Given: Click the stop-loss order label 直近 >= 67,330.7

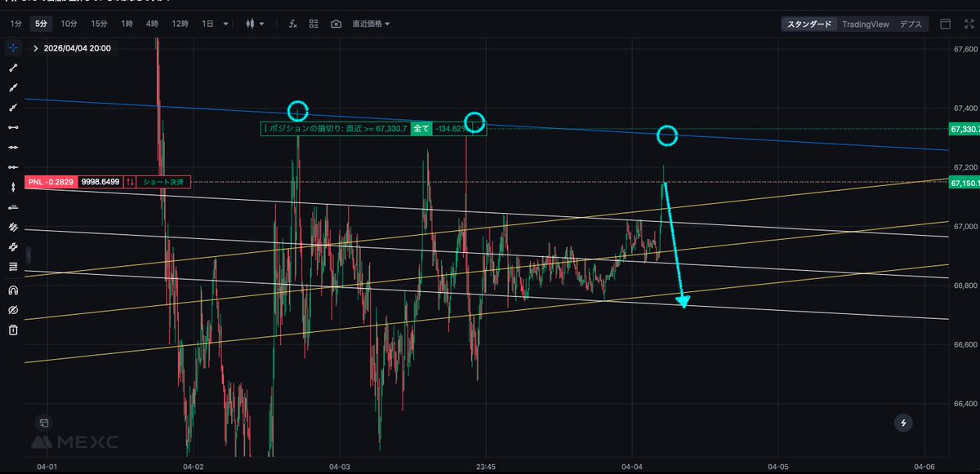Looking at the screenshot, I should pos(335,128).
